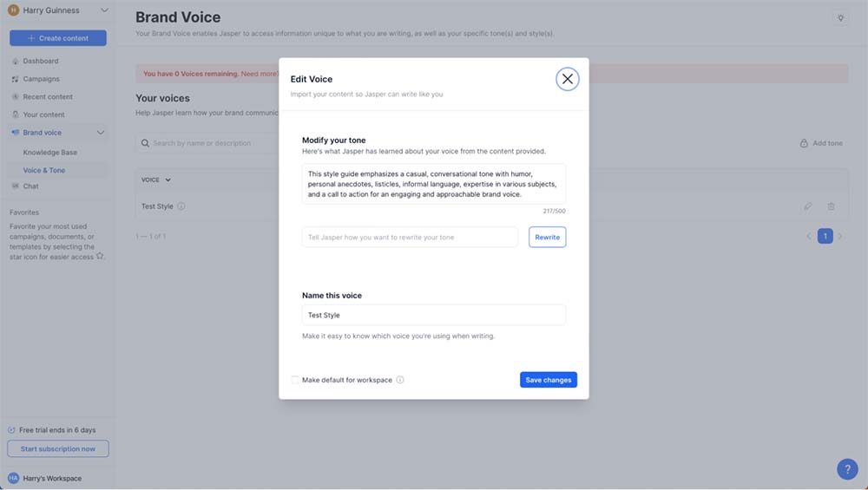Sort by the VOICE column dropdown
The width and height of the screenshot is (868, 490).
(x=155, y=180)
